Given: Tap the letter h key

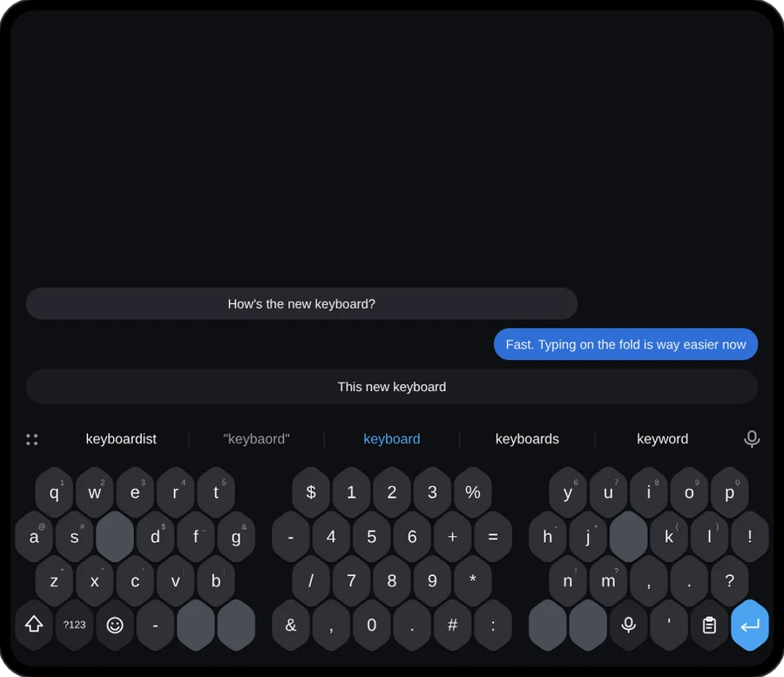Looking at the screenshot, I should 548,537.
